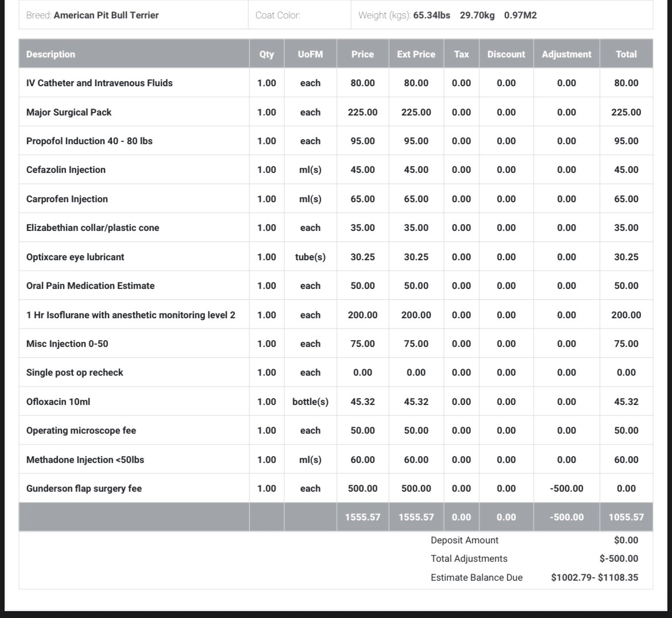Select the Gunderson flap surgery fee item
The height and width of the screenshot is (618, 672).
(x=84, y=488)
